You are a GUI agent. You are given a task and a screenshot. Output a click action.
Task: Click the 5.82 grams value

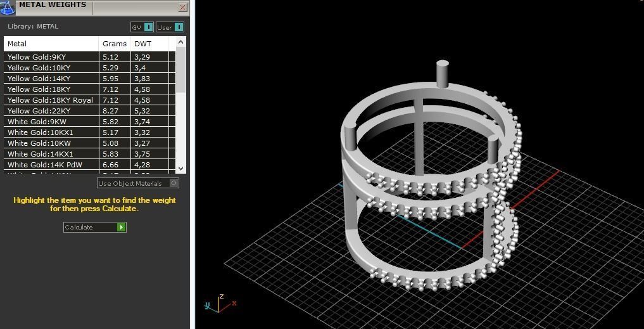click(x=110, y=121)
